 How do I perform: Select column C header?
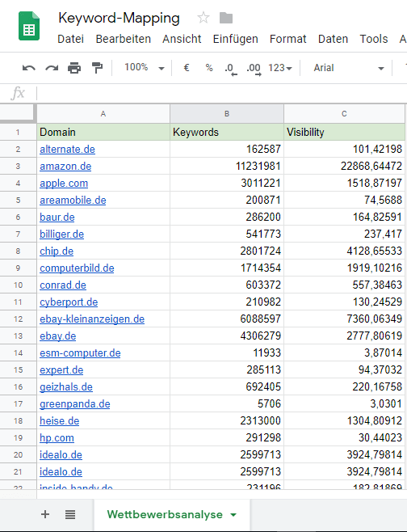[344, 114]
